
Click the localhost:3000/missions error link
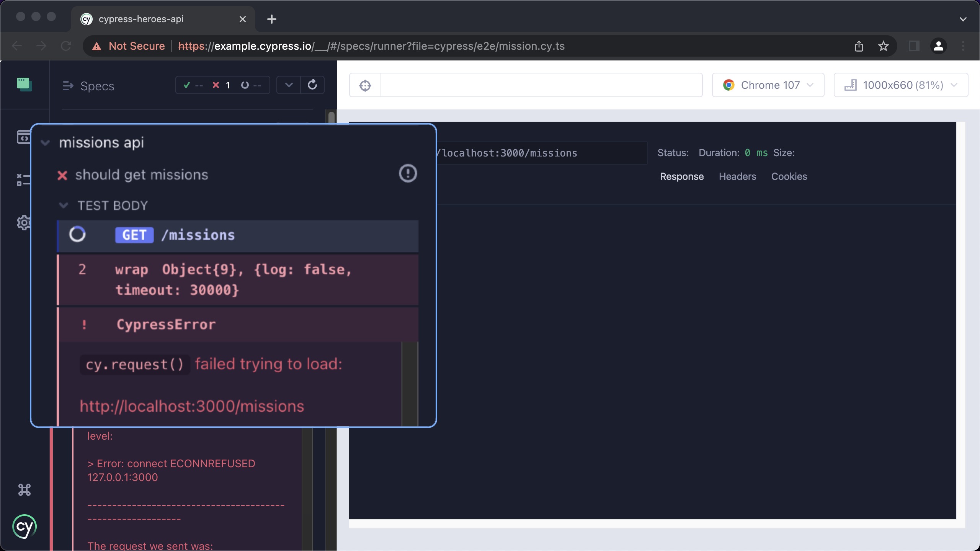[x=192, y=406]
